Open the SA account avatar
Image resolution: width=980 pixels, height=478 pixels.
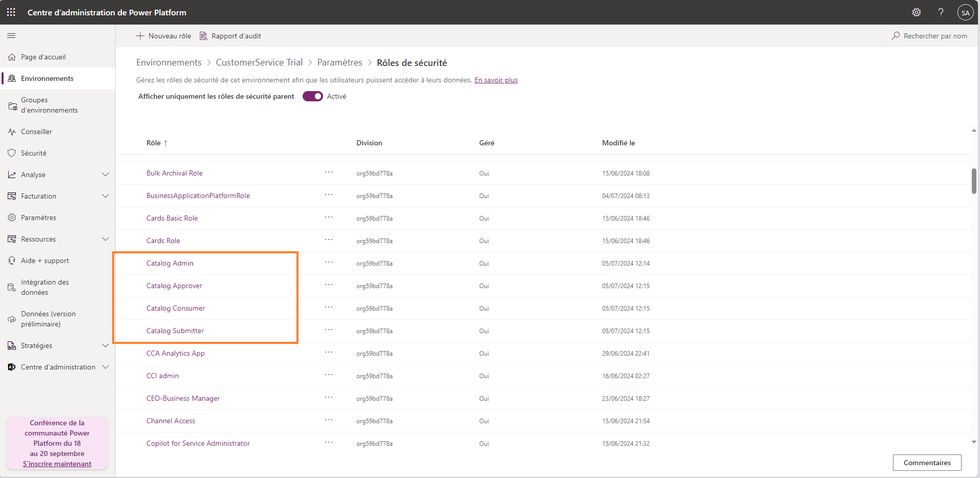pos(965,12)
